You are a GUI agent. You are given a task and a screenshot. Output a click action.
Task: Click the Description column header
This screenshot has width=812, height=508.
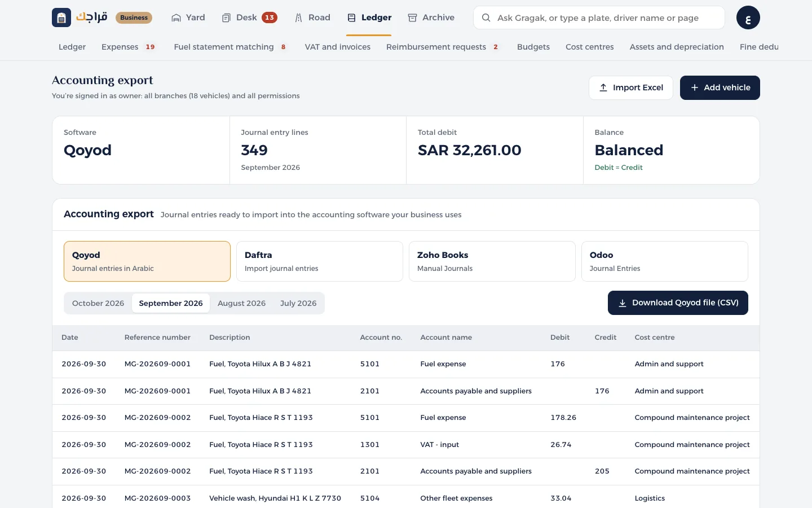click(230, 338)
